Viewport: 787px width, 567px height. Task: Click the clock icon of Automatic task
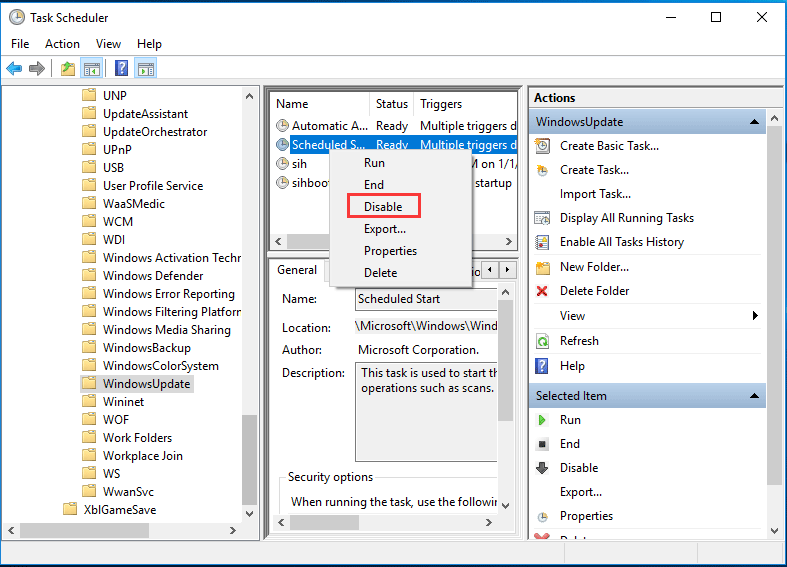pyautogui.click(x=283, y=125)
